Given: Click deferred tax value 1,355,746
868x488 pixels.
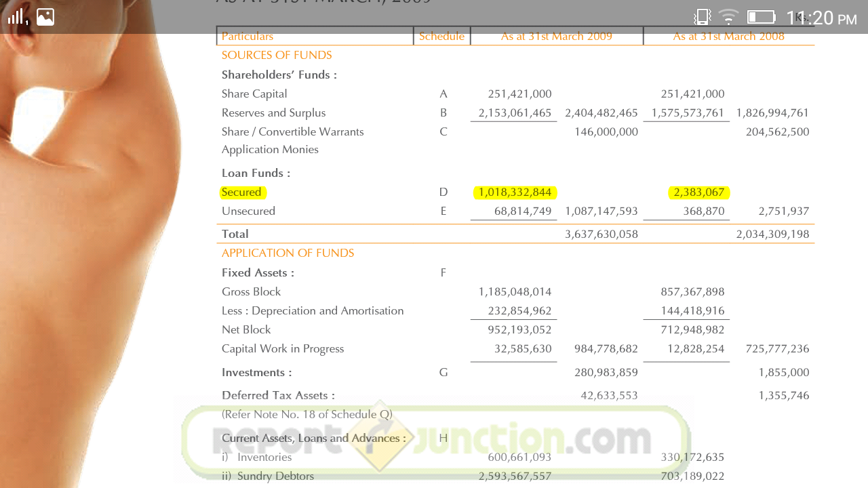Looking at the screenshot, I should tap(784, 395).
